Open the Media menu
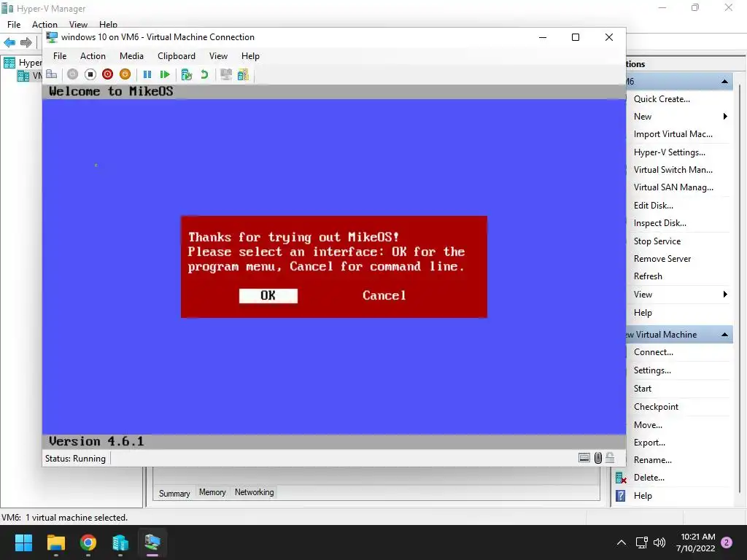The image size is (747, 560). [131, 56]
